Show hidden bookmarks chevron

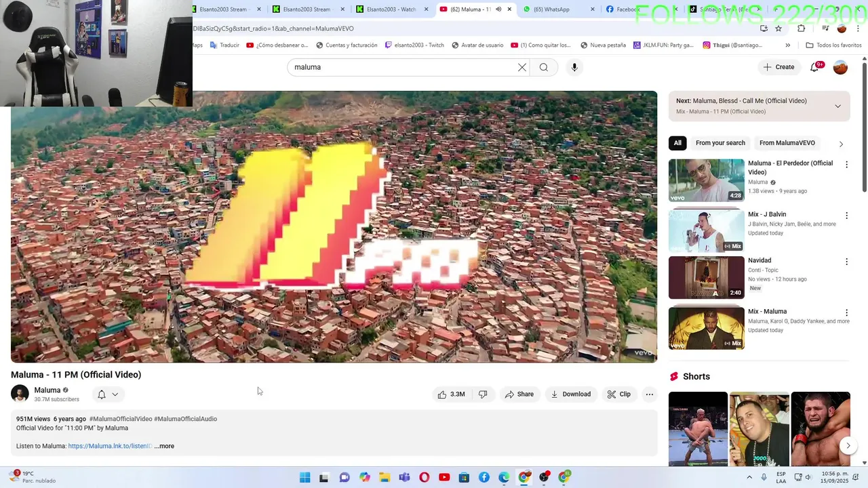pos(787,45)
